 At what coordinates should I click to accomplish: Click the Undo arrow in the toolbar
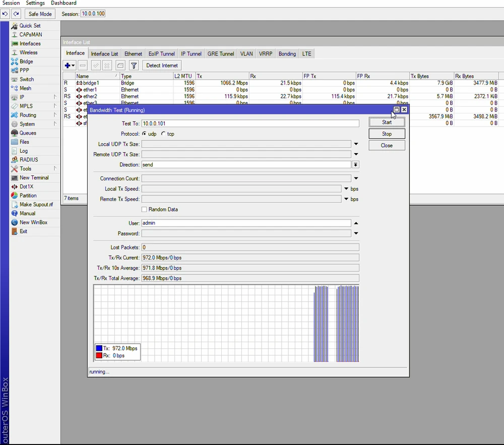[x=5, y=14]
